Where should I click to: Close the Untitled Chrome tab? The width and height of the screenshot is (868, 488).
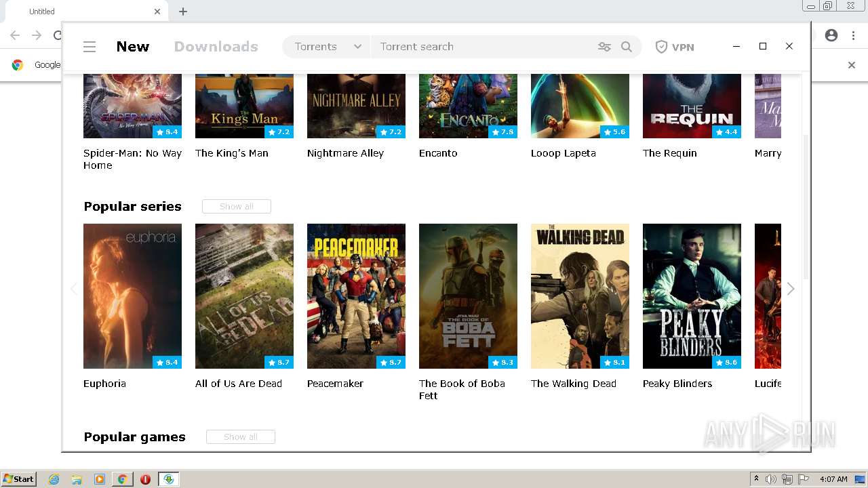pos(157,12)
